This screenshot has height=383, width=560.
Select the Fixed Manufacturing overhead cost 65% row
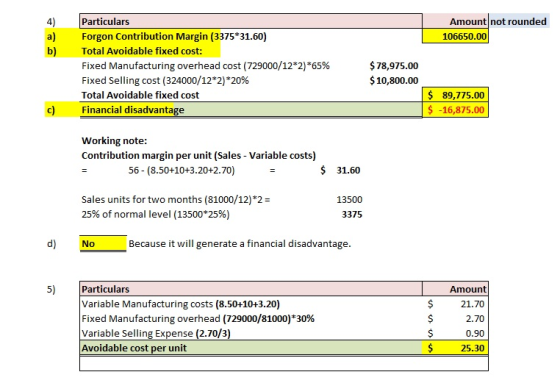pyautogui.click(x=205, y=66)
